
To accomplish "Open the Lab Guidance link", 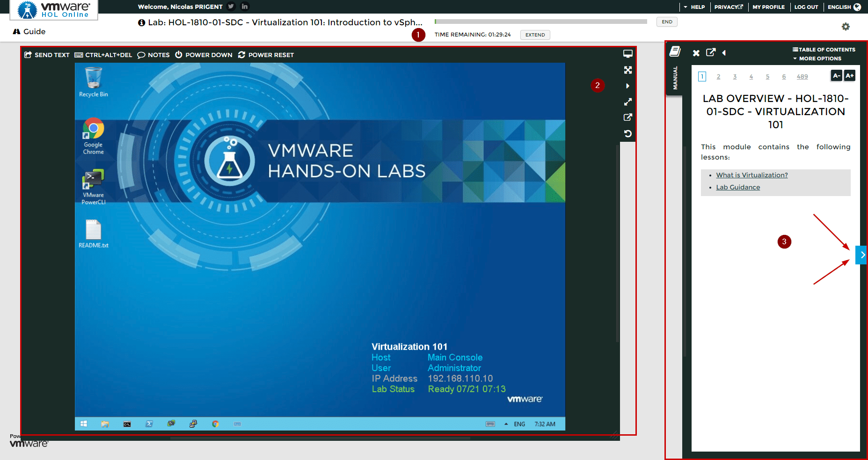I will [738, 187].
